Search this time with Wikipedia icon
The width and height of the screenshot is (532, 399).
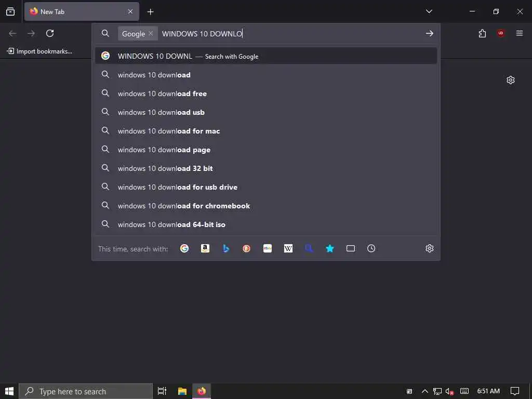coord(288,248)
